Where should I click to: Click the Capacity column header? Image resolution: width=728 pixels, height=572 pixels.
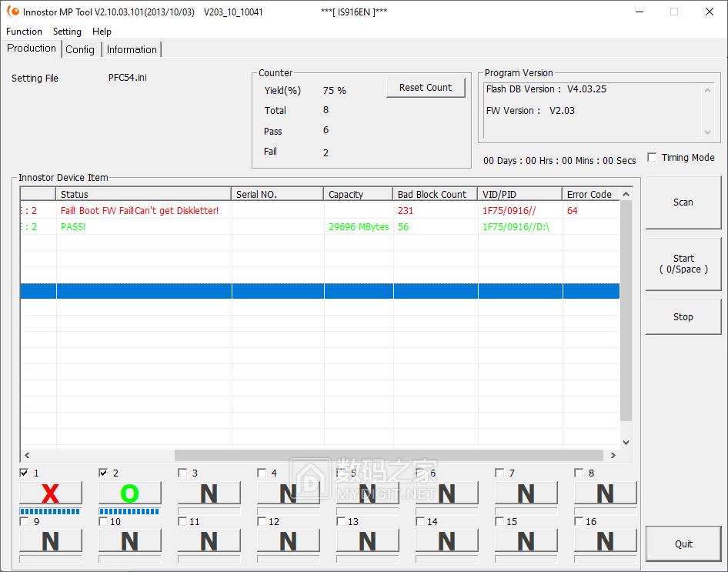pyautogui.click(x=359, y=194)
